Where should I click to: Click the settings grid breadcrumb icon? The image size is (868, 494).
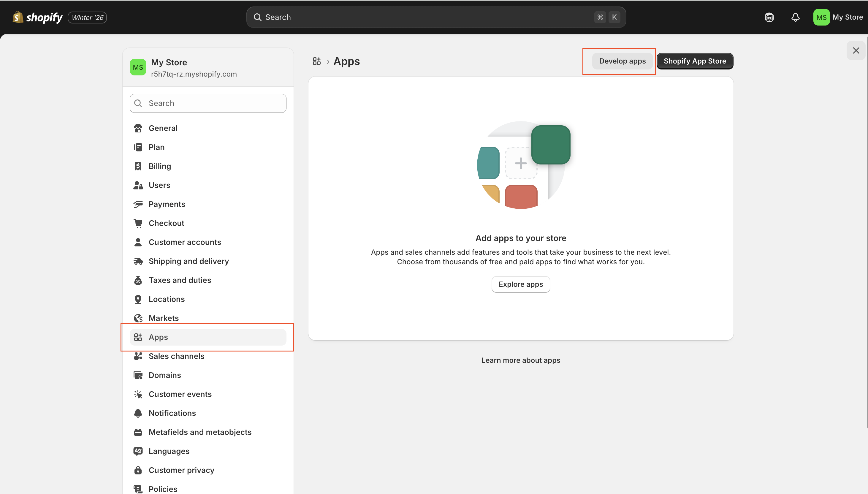pyautogui.click(x=316, y=61)
